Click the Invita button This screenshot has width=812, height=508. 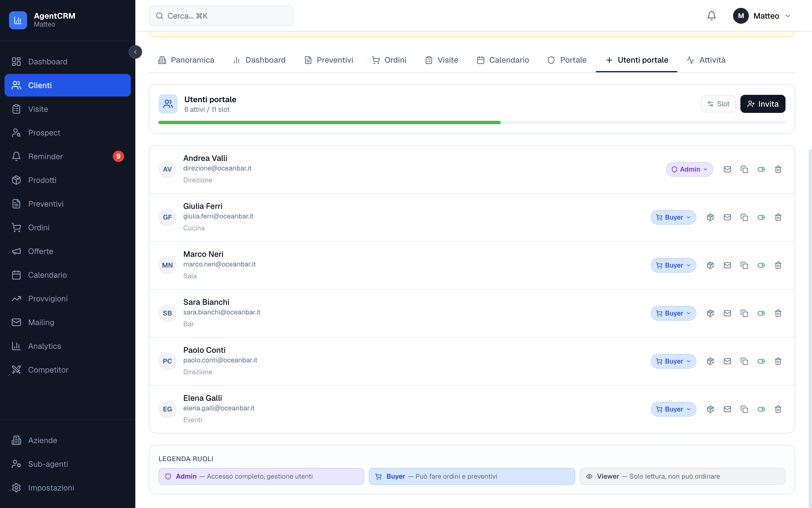pos(762,104)
